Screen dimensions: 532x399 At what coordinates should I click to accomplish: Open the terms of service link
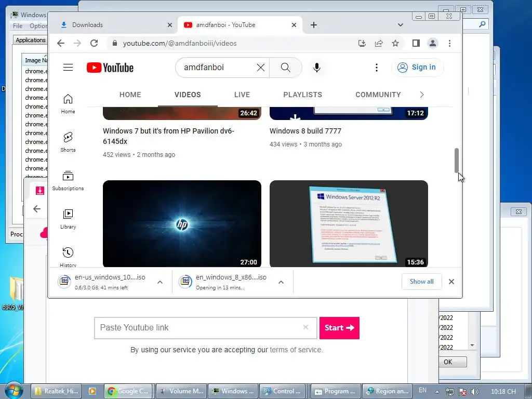tap(296, 350)
